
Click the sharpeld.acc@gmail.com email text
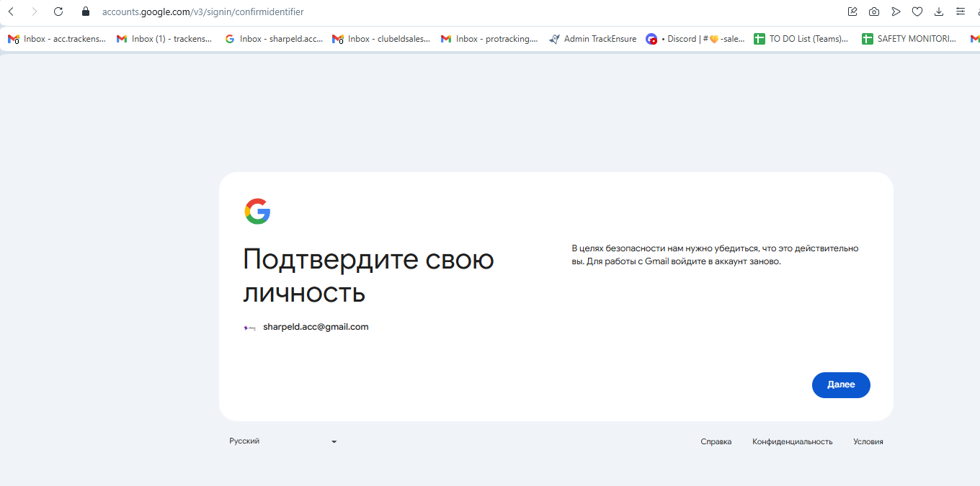(x=316, y=327)
